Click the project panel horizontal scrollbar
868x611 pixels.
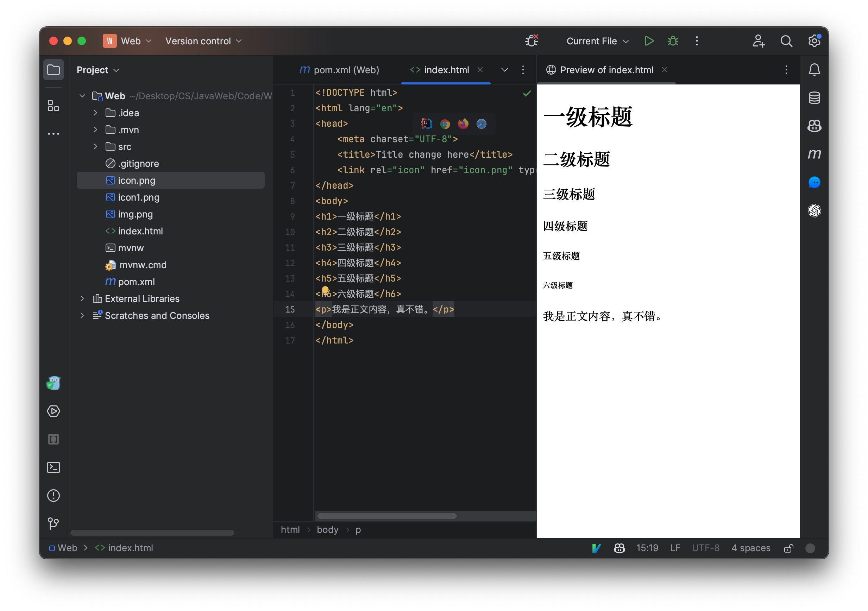tap(152, 533)
